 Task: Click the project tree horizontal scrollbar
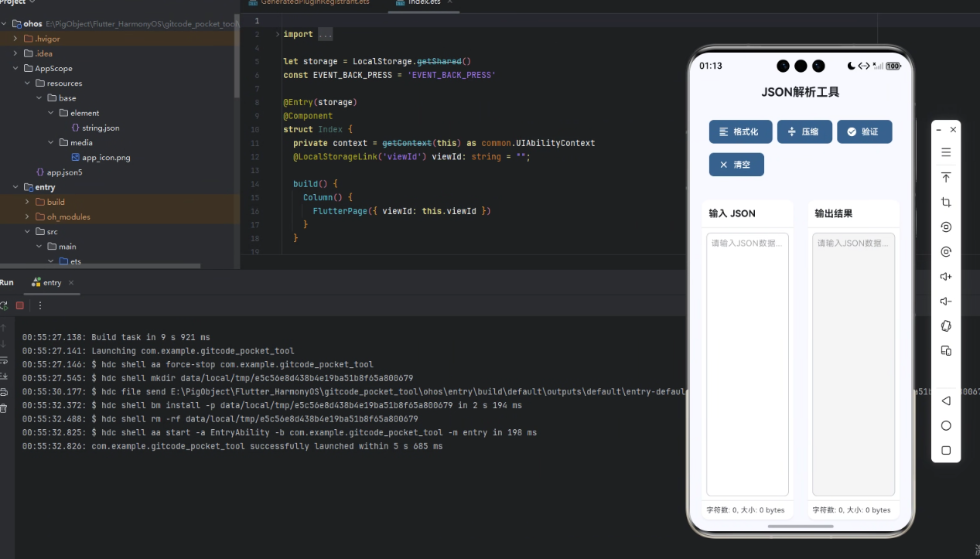coord(101,266)
